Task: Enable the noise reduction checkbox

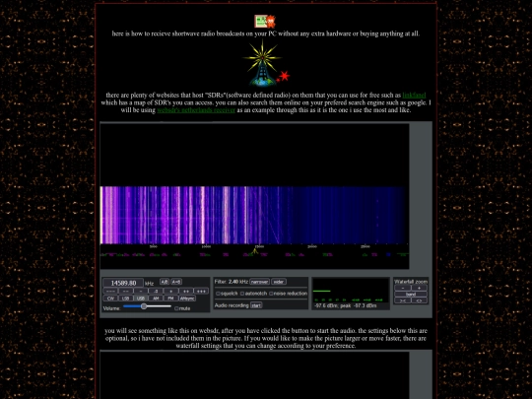Action: (x=271, y=294)
